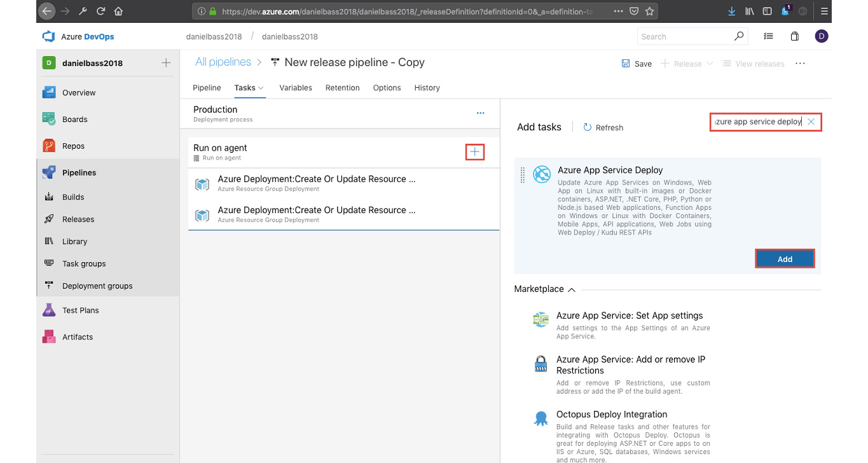868x463 pixels.
Task: Save the release pipeline
Action: [x=637, y=64]
